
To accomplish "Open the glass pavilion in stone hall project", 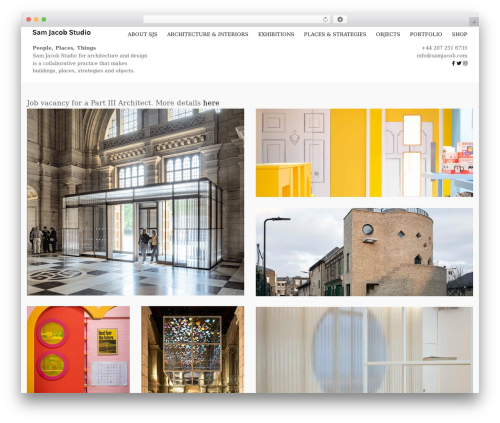I will [x=135, y=202].
